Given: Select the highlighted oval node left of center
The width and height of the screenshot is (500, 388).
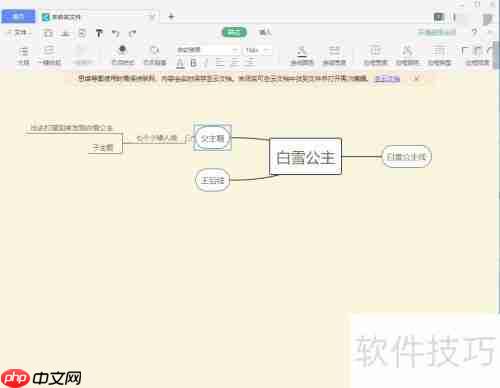Looking at the screenshot, I should click(x=213, y=138).
